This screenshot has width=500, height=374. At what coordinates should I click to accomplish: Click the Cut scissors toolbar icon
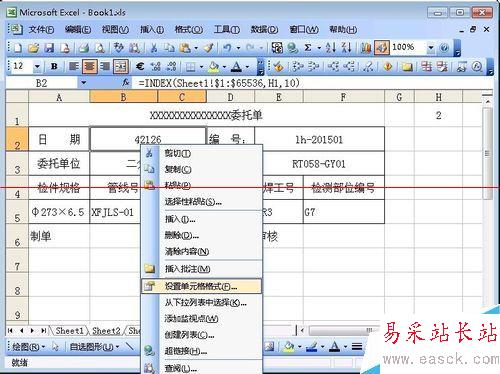(154, 48)
